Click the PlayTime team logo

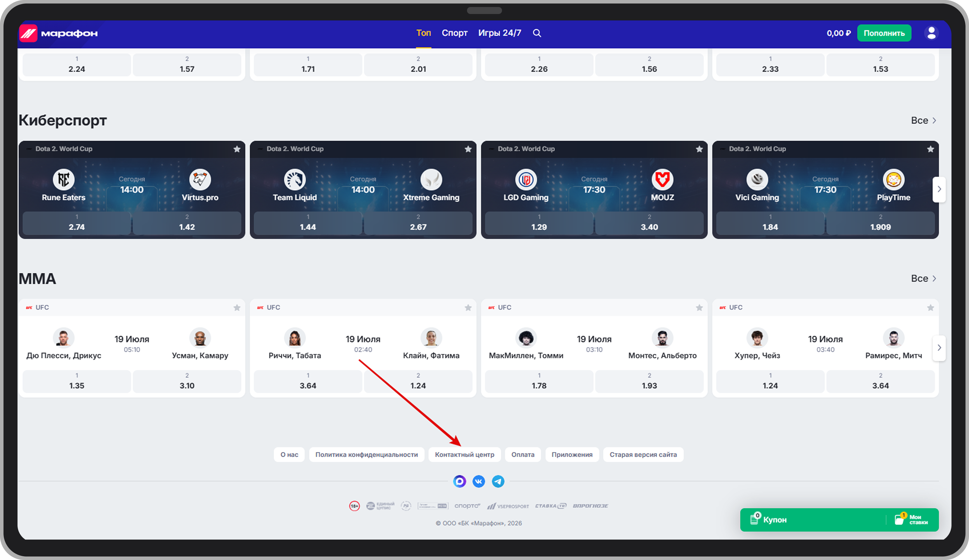tap(894, 179)
